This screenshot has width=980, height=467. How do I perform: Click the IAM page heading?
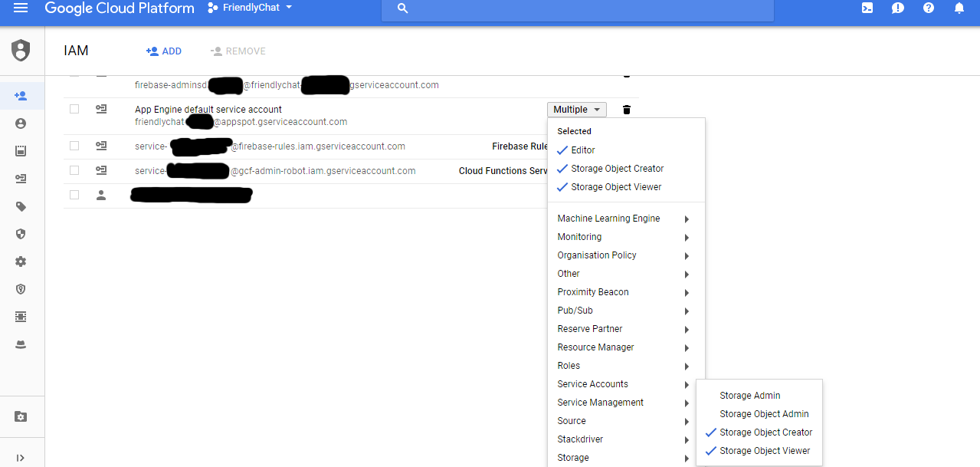[77, 51]
